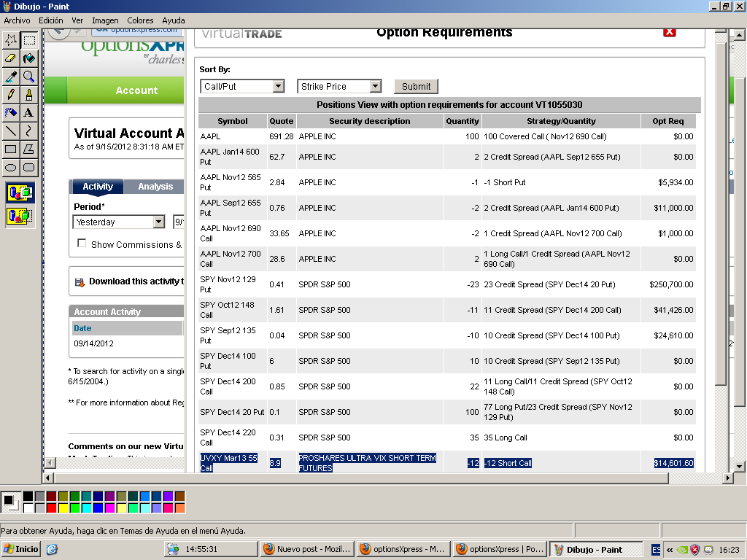
Task: Click the horizontal scrollbar right arrow
Action: [727, 478]
